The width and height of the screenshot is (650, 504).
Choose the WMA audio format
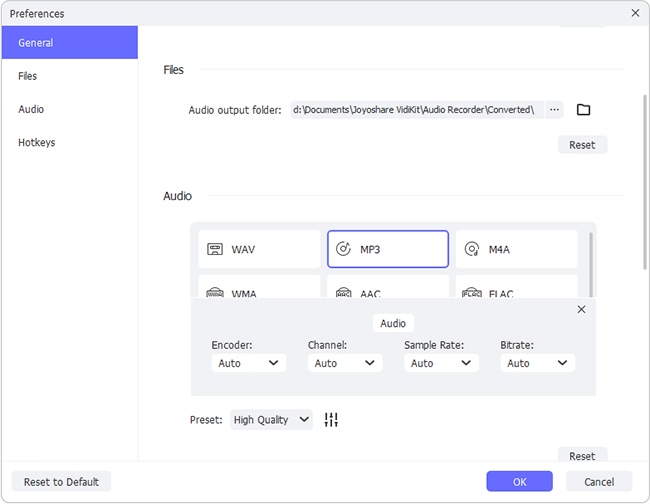259,287
